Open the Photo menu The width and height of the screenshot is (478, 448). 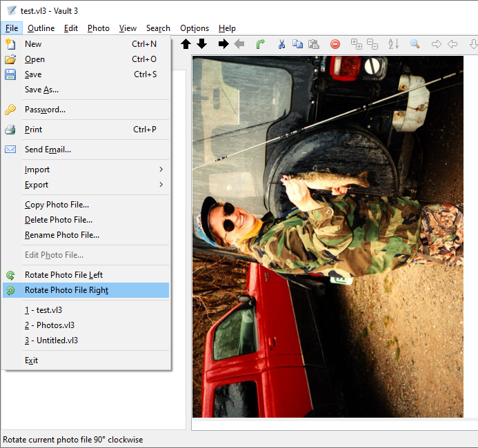99,28
